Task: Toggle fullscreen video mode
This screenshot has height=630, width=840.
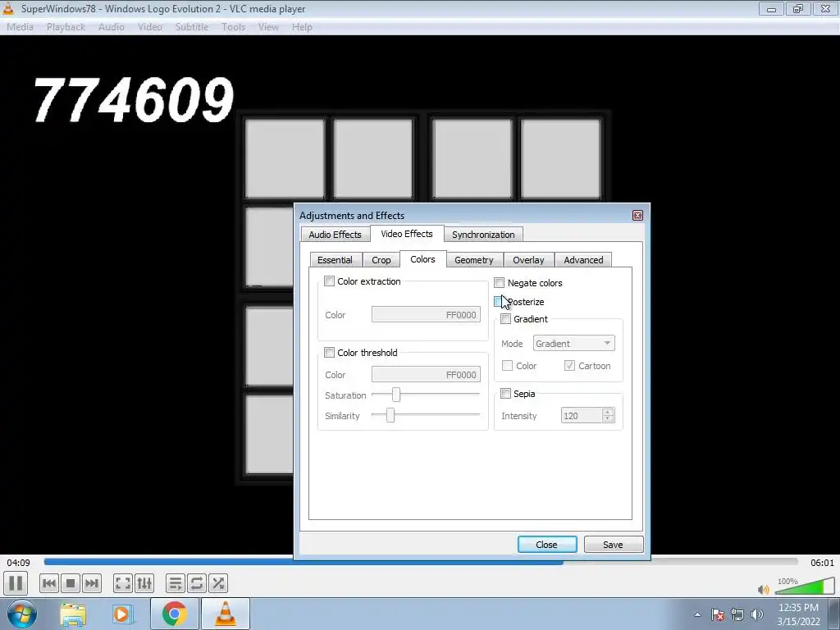Action: click(123, 583)
